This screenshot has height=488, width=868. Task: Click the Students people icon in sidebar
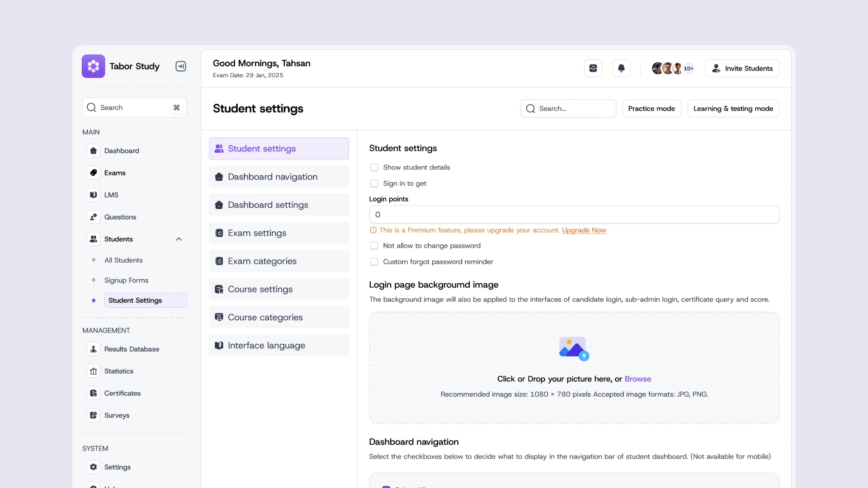tap(94, 239)
